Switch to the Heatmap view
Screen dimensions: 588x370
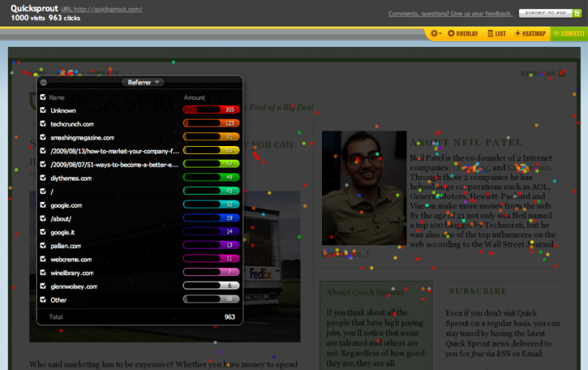(x=530, y=34)
